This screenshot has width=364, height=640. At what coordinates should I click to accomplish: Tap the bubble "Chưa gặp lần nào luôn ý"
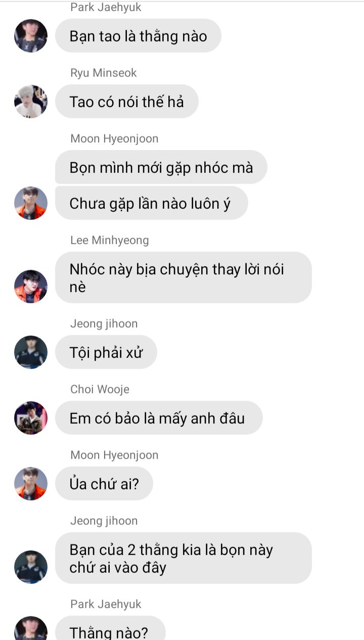(152, 203)
